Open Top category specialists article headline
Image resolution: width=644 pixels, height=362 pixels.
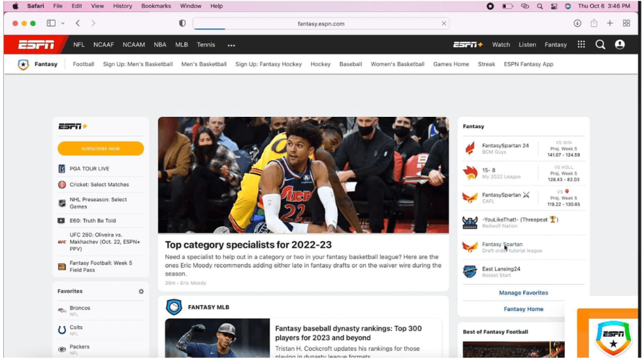click(x=248, y=245)
